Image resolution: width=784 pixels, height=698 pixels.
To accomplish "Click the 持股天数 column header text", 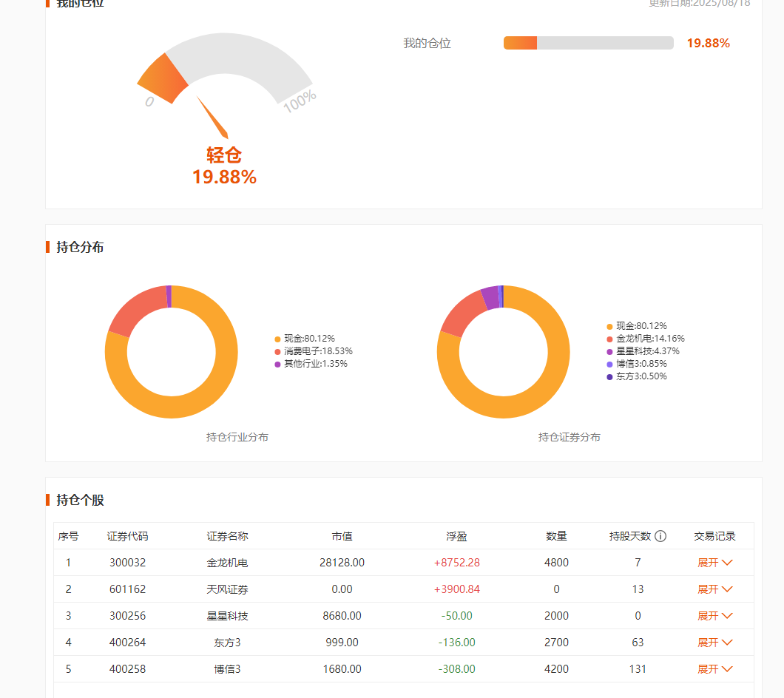I will 630,536.
